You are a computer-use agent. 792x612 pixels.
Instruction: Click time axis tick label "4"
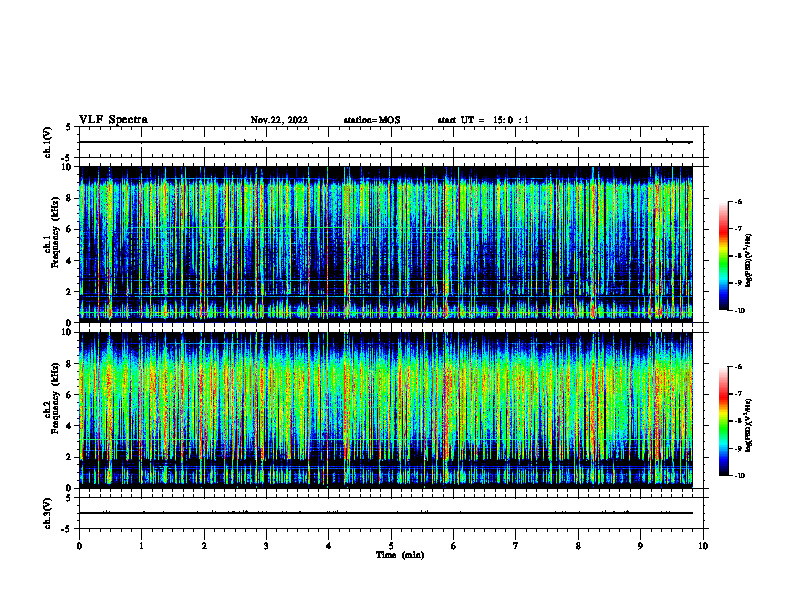(x=329, y=546)
